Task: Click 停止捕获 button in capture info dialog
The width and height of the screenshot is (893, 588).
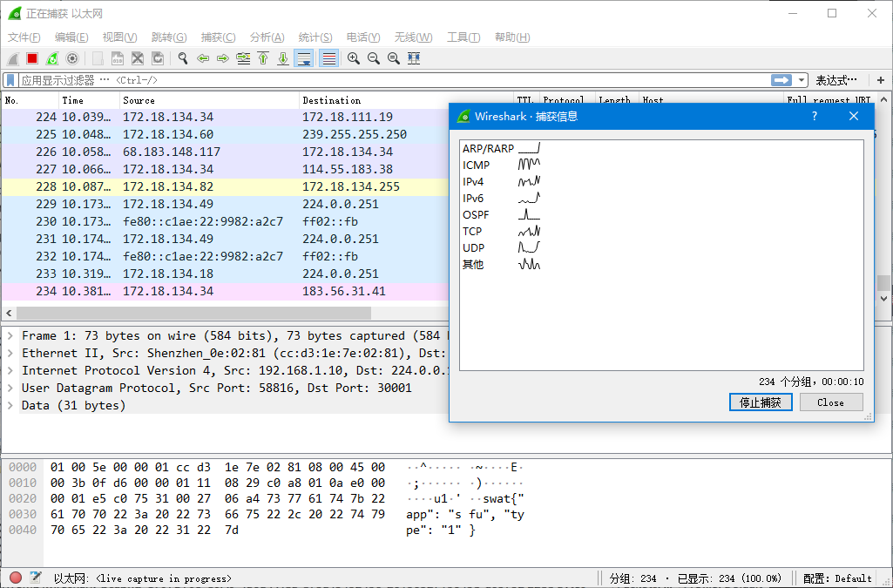Action: pos(761,402)
